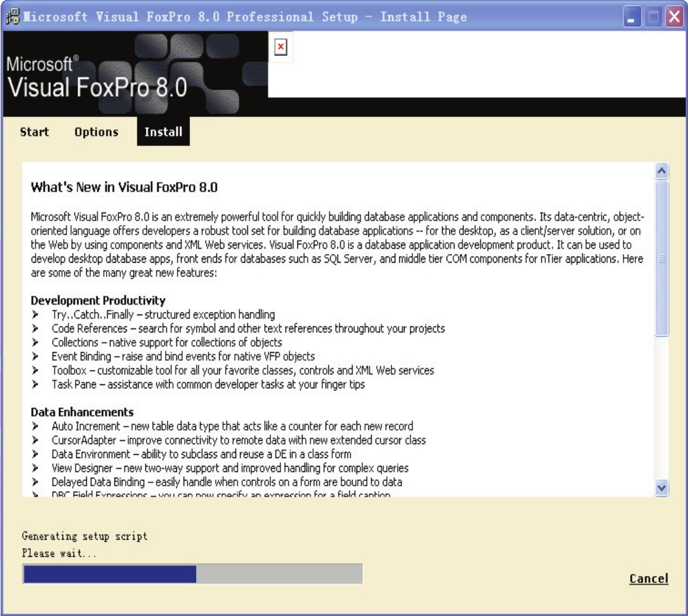Click the Try..Catch..Finally bullet line

coord(163,315)
